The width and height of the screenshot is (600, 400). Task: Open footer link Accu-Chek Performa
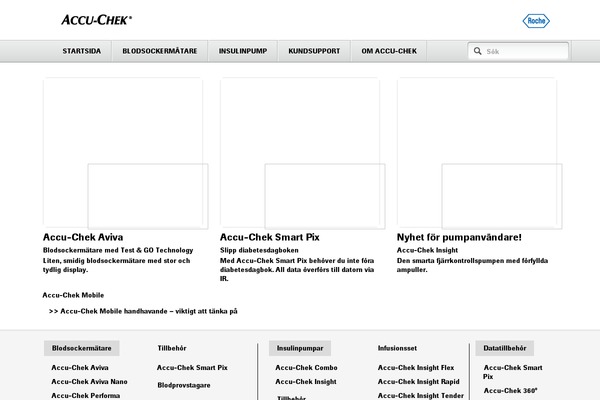86,395
